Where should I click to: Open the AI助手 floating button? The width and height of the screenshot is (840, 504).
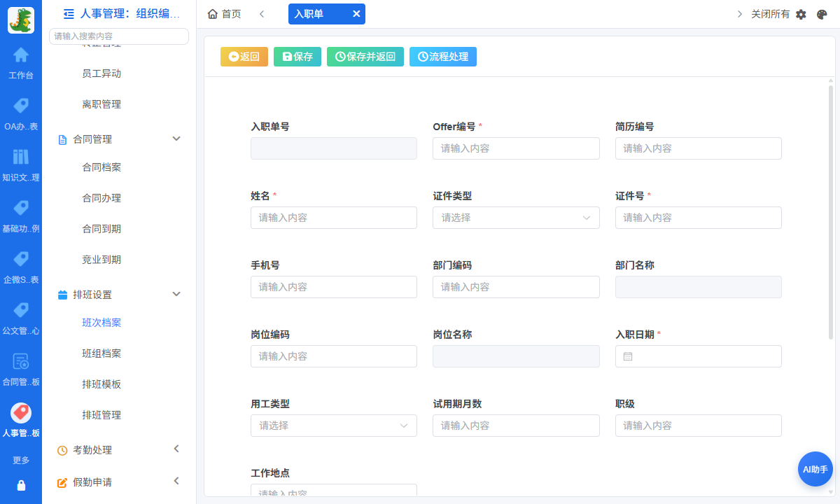point(815,469)
